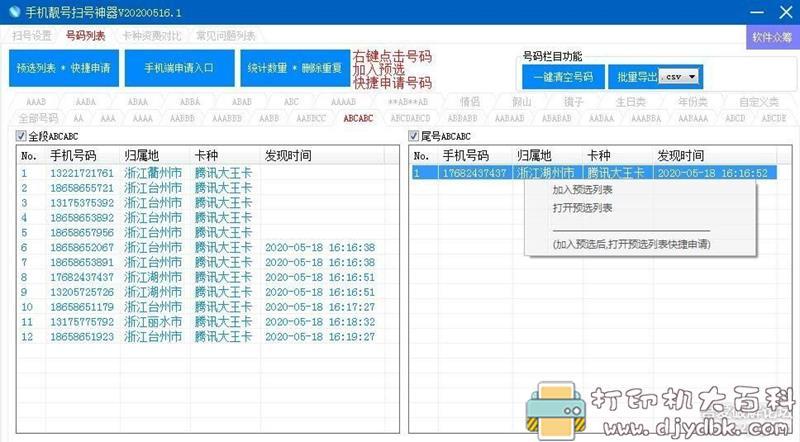Screen dimensions: 800x442
Task: Select the ABABAB pattern tab
Action: (556, 118)
